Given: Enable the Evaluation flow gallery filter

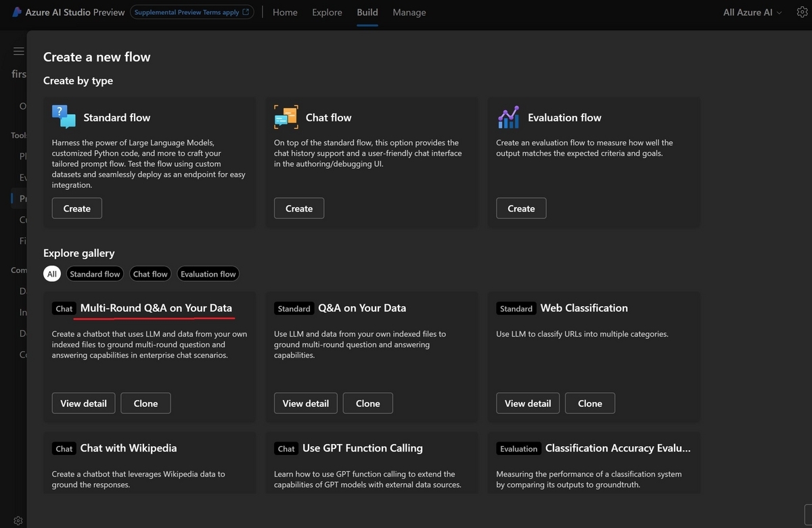Looking at the screenshot, I should 208,273.
